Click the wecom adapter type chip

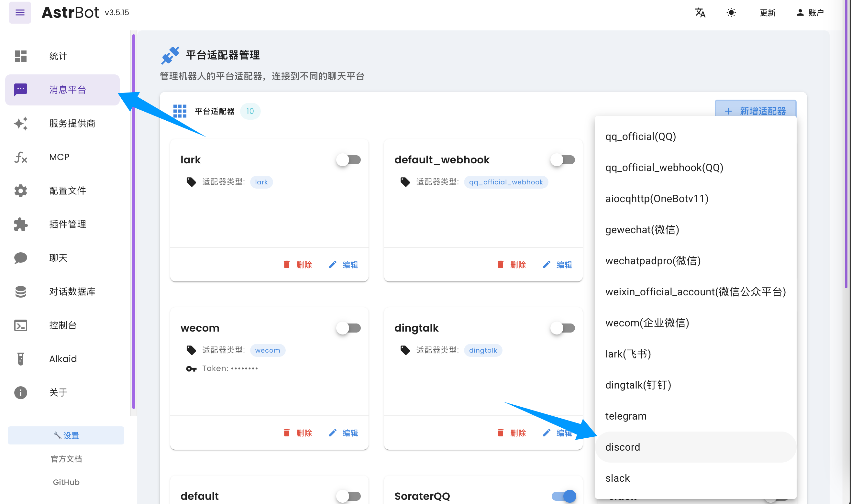pos(267,350)
